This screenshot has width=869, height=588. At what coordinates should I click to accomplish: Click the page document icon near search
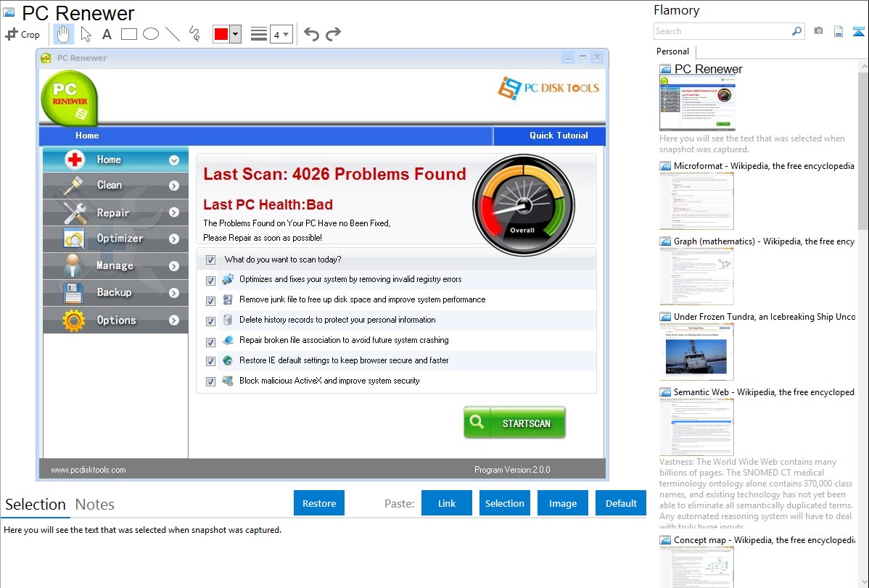point(839,31)
